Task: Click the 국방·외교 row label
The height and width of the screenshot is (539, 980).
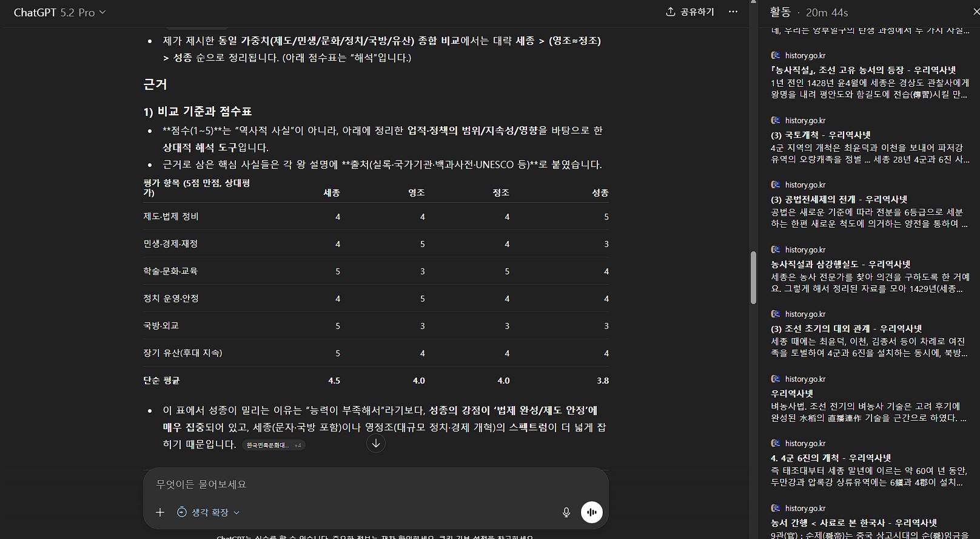Action: [x=161, y=326]
